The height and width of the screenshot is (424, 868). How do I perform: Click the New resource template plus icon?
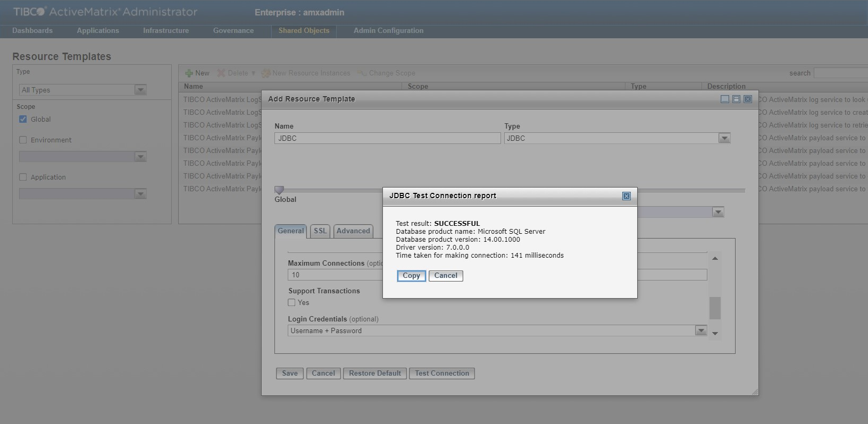coord(189,73)
